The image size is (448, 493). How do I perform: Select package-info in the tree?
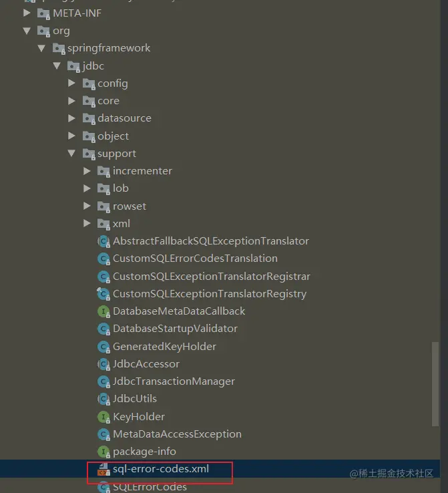coord(144,452)
